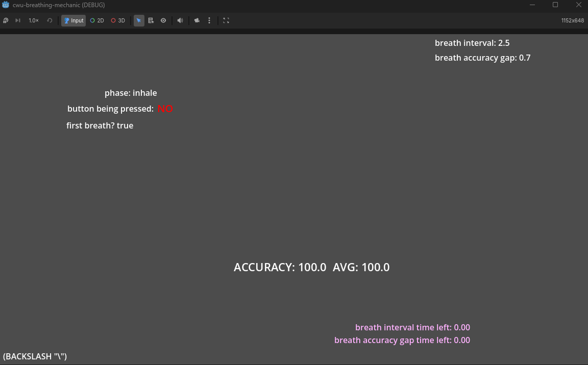
Task: Click the camera override icon
Action: 197,20
